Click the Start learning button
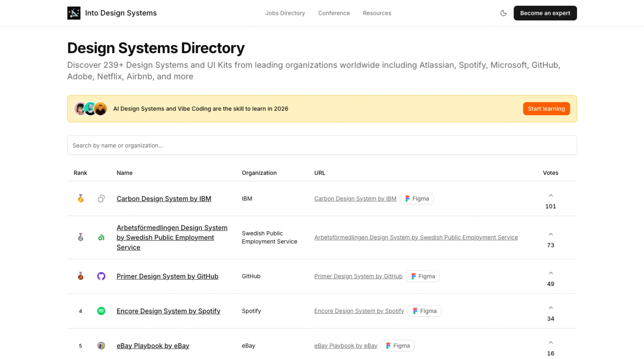The height and width of the screenshot is (359, 644). pyautogui.click(x=546, y=109)
